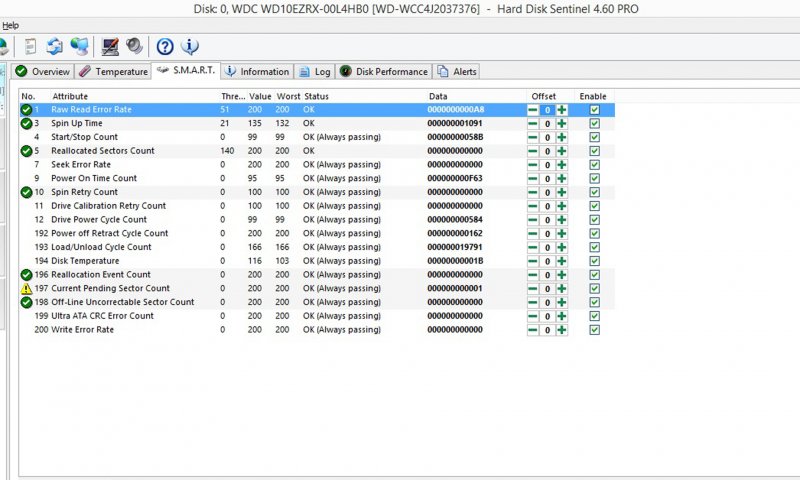This screenshot has width=800, height=480.
Task: Toggle Enable checkbox for Disk Temperature
Action: point(594,261)
